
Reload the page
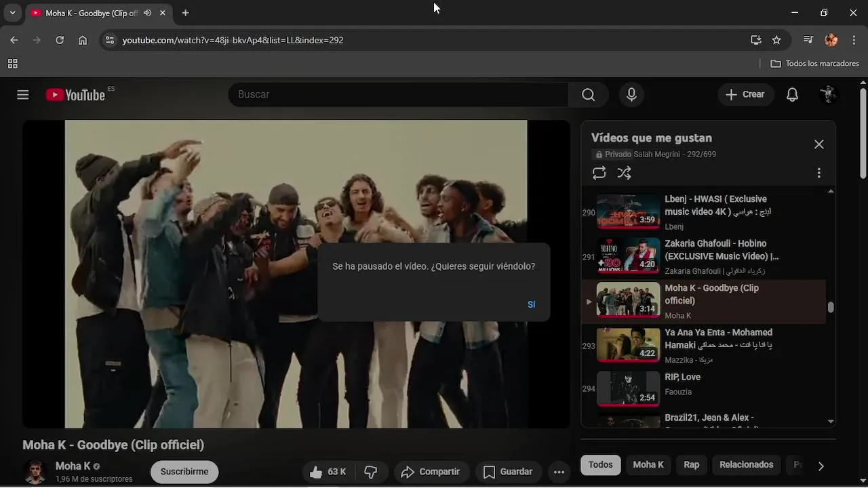(x=60, y=40)
